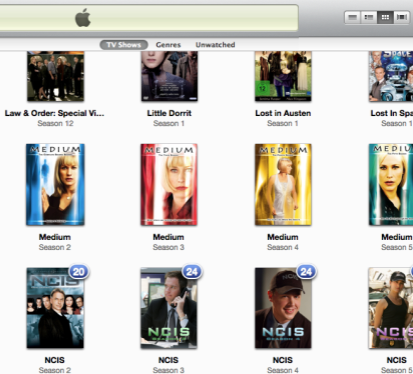
Task: Click 'Season 1' under Little Dorrit
Action: (169, 124)
